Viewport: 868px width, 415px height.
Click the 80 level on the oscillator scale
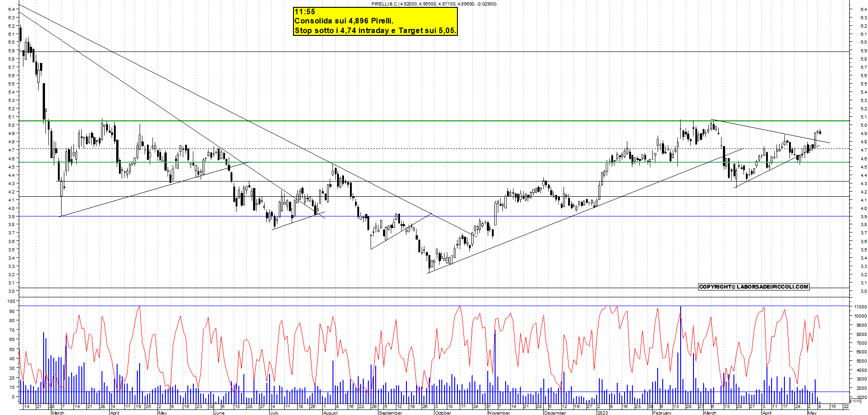coord(11,320)
